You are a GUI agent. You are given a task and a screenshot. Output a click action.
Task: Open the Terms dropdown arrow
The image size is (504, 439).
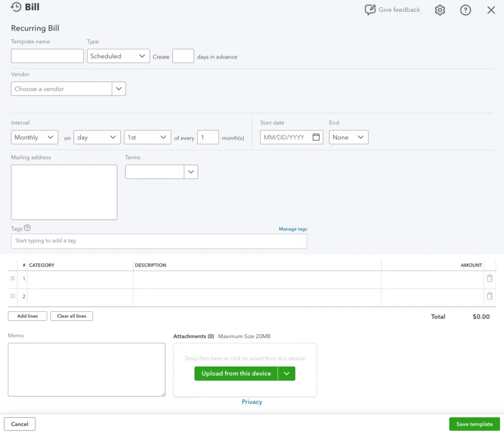191,172
